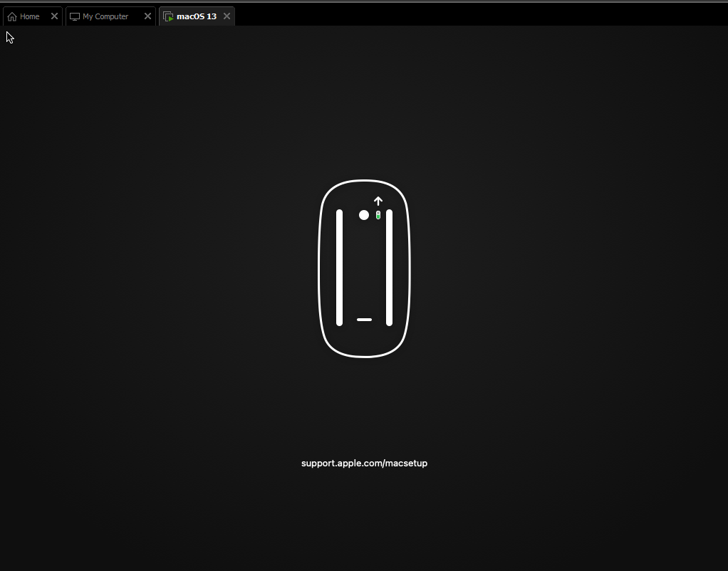Screen dimensions: 728x571
Task: Click the up arrow on the mouse diagram
Action: tap(378, 201)
